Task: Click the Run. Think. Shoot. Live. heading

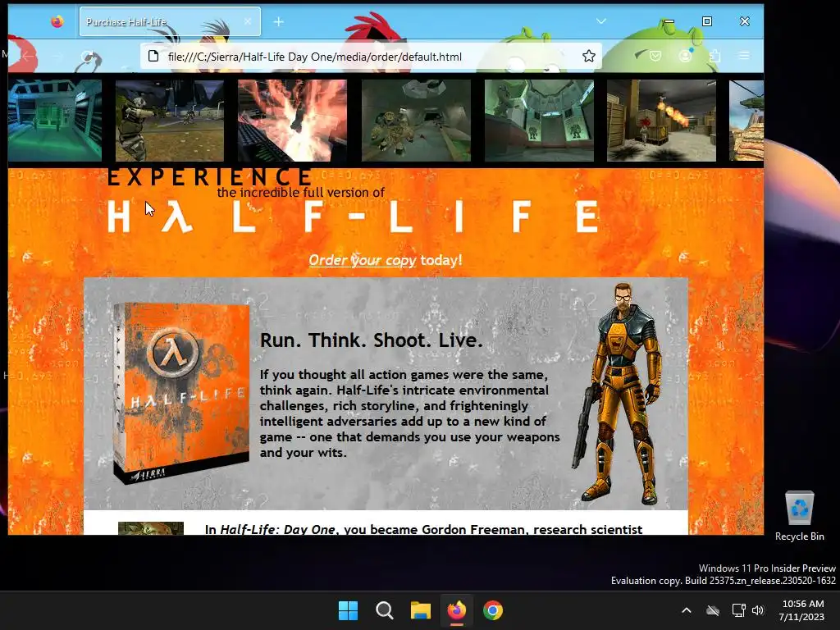Action: pyautogui.click(x=372, y=340)
